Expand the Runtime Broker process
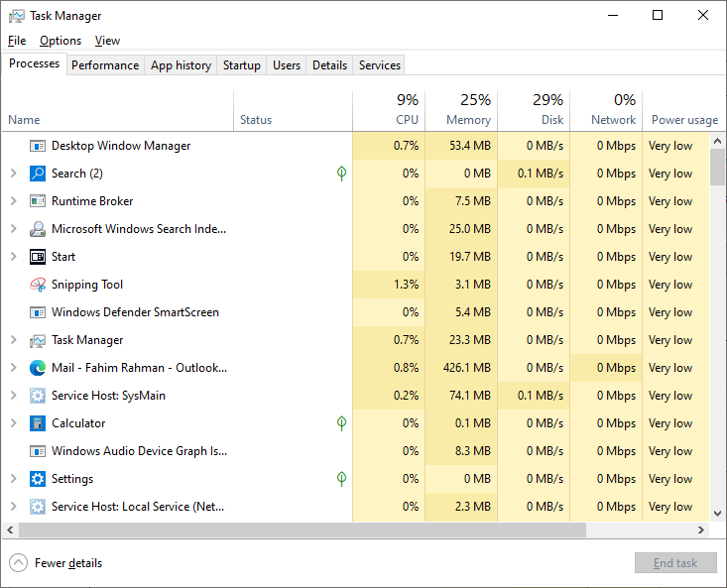Viewport: 727px width, 588px height. 13,201
